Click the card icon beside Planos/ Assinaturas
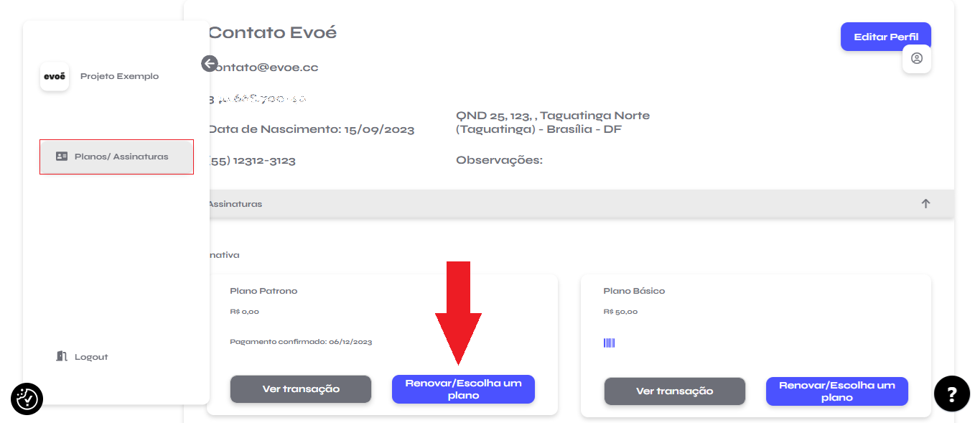The height and width of the screenshot is (423, 980). point(62,157)
